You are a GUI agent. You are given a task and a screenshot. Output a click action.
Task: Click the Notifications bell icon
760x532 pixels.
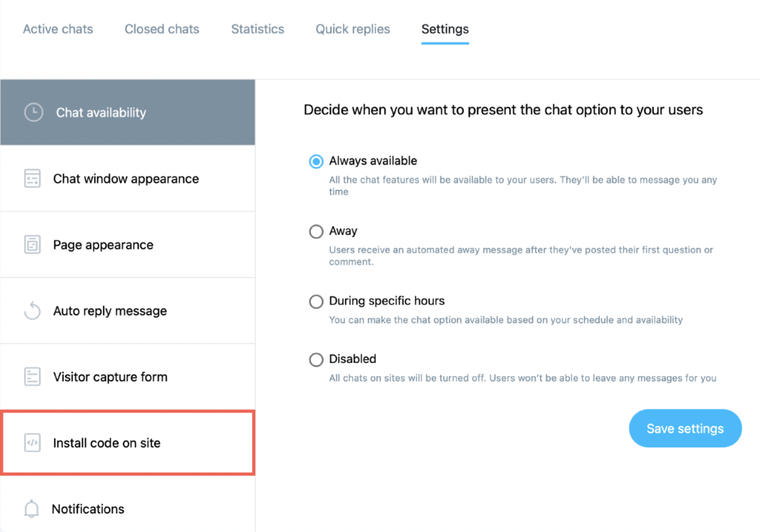click(31, 509)
